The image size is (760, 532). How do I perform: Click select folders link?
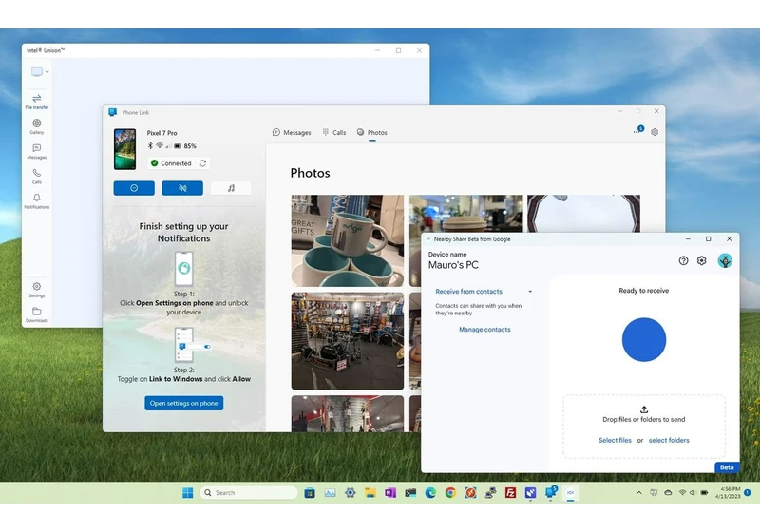(x=669, y=441)
